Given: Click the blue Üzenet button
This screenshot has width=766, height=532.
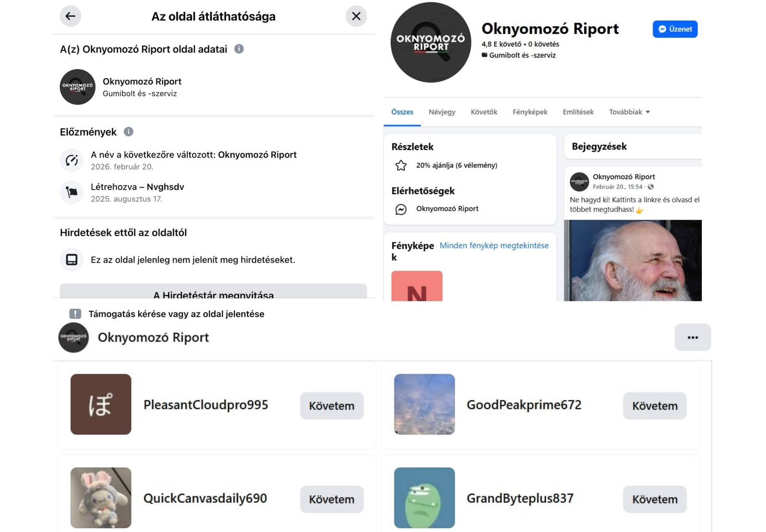Looking at the screenshot, I should click(x=675, y=29).
